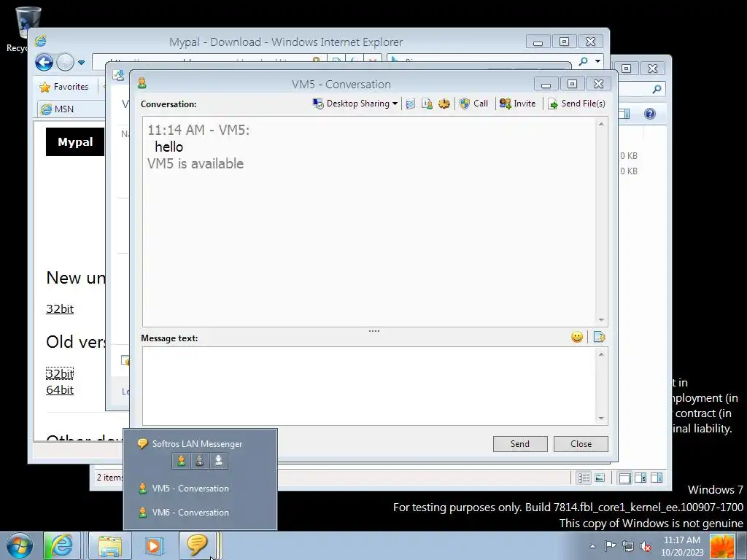The width and height of the screenshot is (747, 560).
Task: Click Internet Explorer taskbar icon
Action: click(x=62, y=545)
